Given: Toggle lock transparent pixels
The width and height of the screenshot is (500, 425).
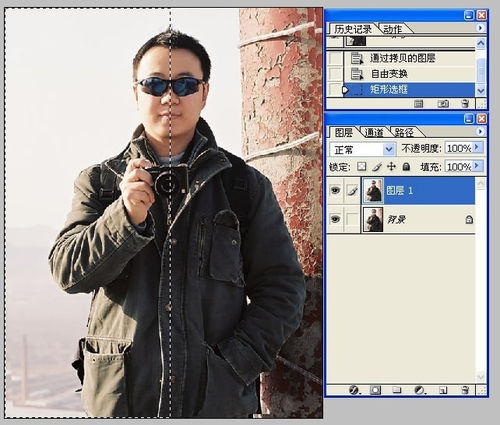Looking at the screenshot, I should (x=362, y=166).
